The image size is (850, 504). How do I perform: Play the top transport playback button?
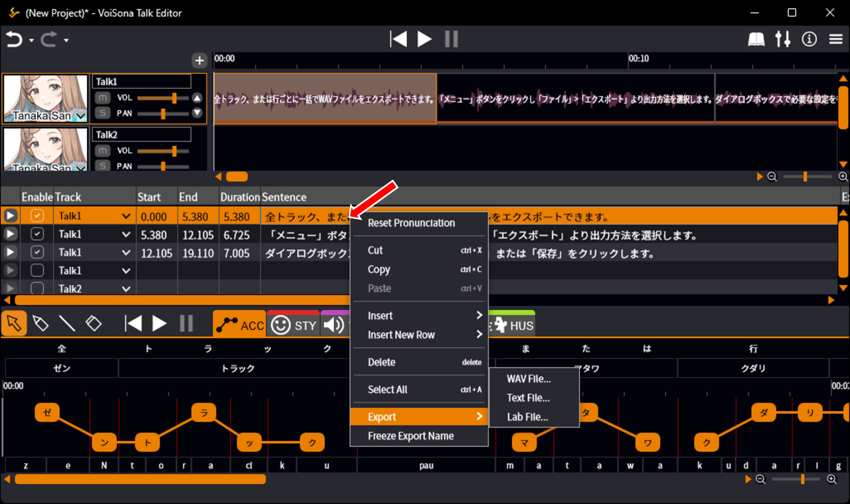point(424,40)
